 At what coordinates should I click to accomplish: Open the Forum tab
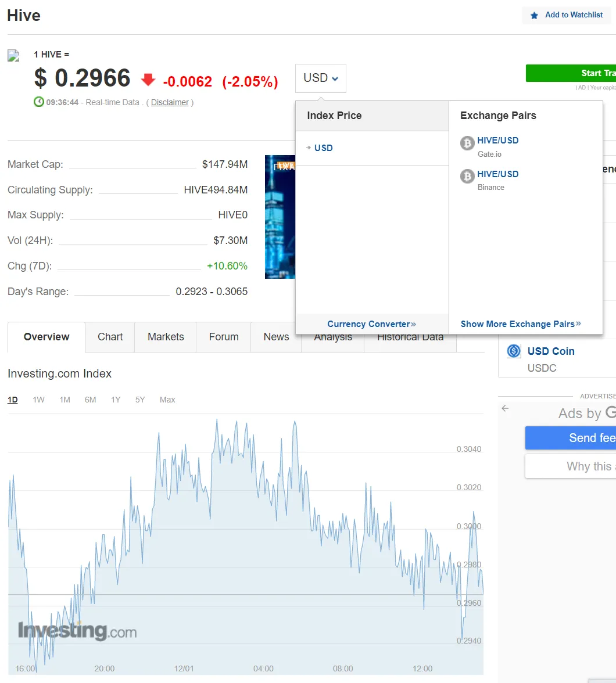[224, 337]
